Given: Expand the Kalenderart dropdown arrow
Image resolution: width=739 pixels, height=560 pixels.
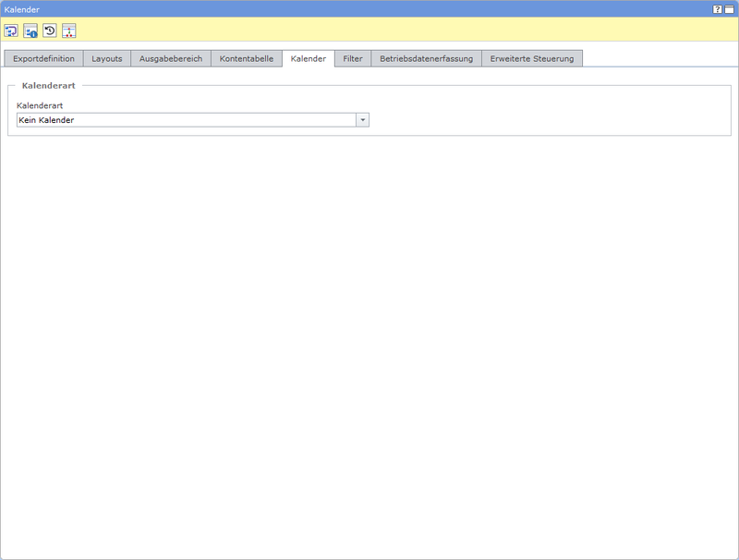Looking at the screenshot, I should point(363,120).
